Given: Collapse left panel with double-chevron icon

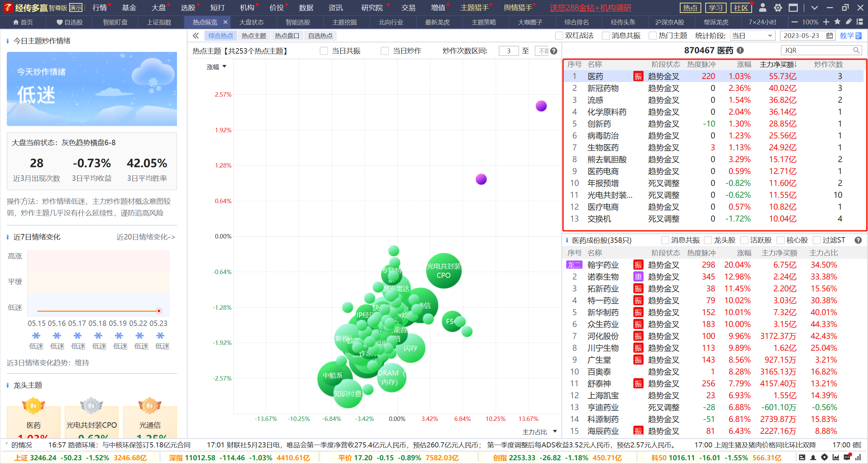Looking at the screenshot, I should coord(196,36).
